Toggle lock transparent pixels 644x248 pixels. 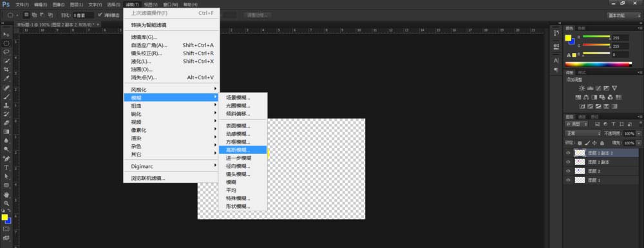tap(580, 143)
